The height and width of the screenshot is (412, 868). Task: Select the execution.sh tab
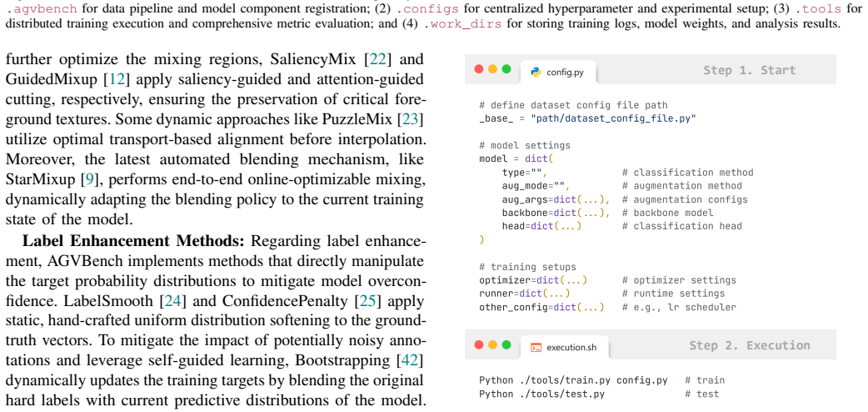[x=565, y=348]
